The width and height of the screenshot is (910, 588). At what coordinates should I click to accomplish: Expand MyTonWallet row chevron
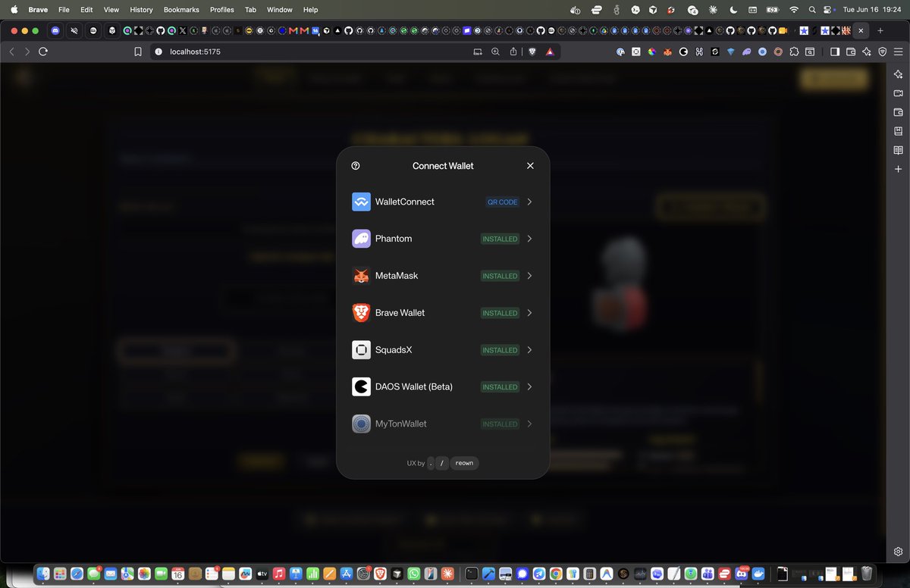[529, 424]
